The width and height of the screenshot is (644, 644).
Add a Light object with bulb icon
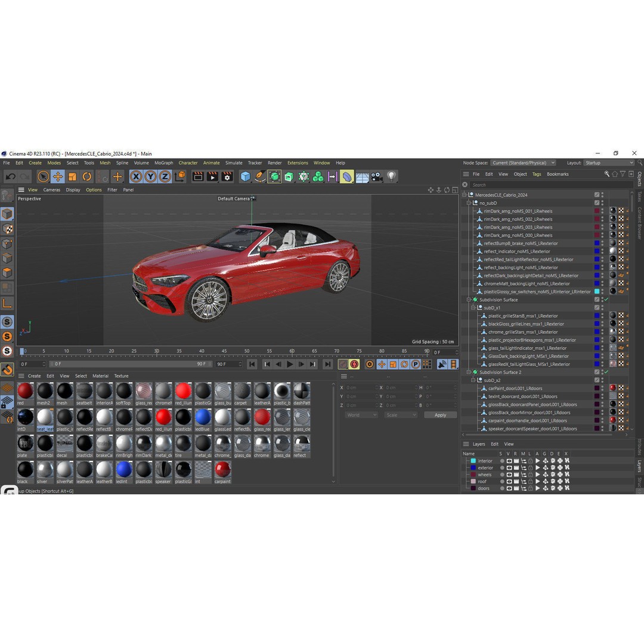tap(391, 177)
